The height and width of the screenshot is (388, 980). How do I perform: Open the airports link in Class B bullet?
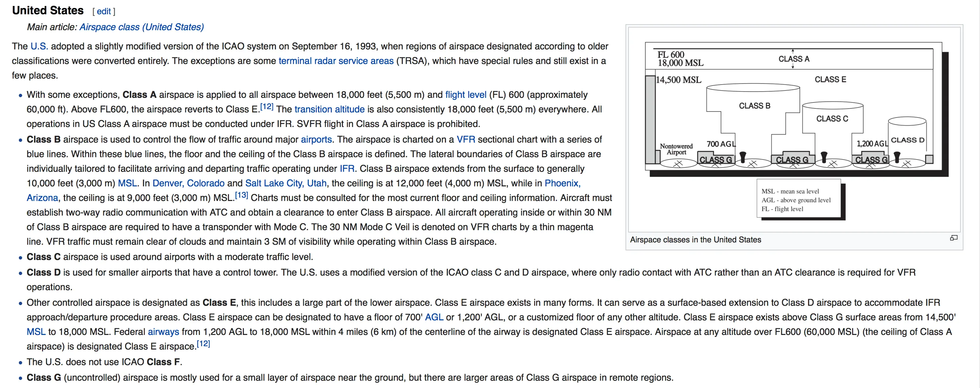316,140
